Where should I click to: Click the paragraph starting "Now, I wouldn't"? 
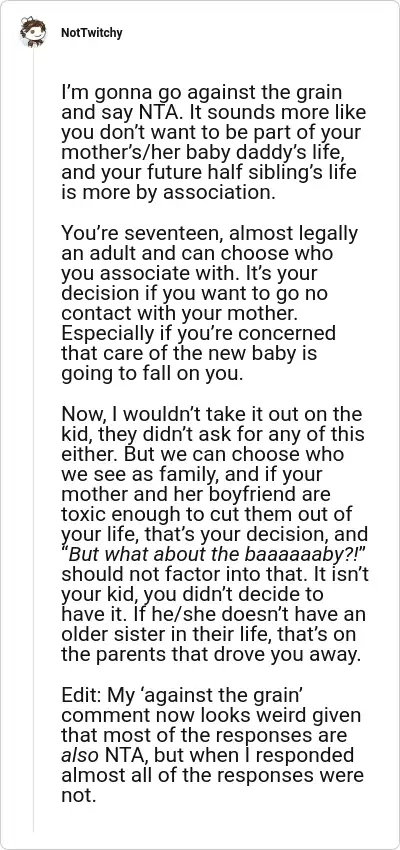point(215,535)
